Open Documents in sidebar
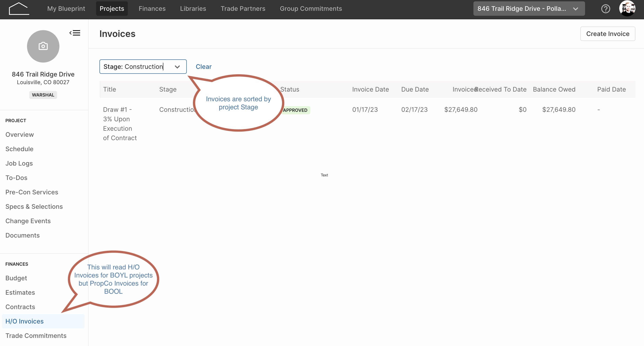This screenshot has width=644, height=346. pyautogui.click(x=23, y=235)
